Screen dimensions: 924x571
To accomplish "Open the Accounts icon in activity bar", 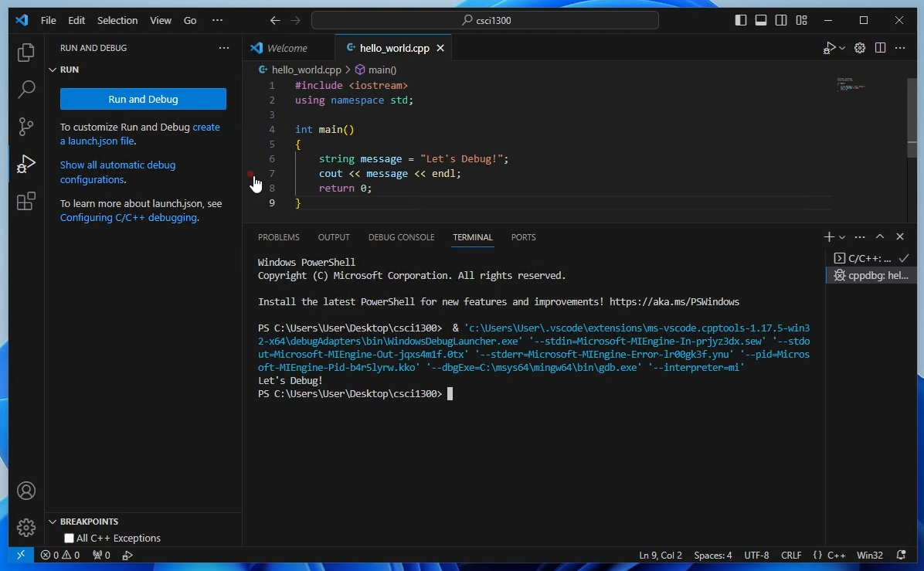I will [26, 491].
